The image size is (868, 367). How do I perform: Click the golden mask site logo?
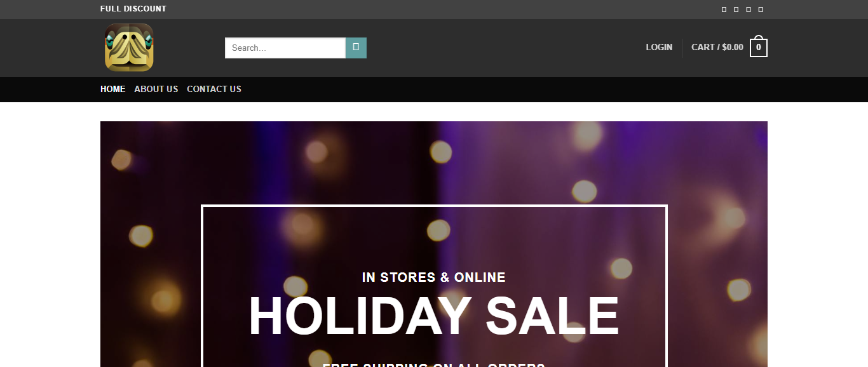click(x=129, y=48)
